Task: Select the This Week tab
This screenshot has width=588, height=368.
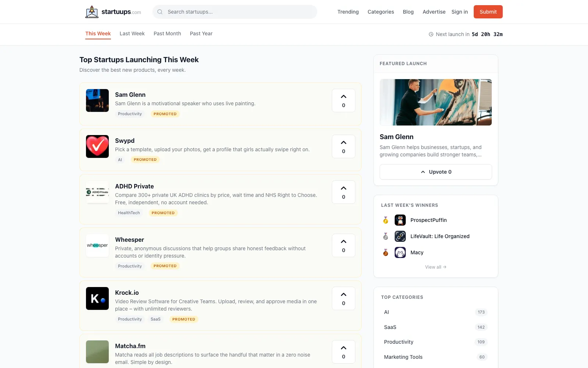Action: [x=98, y=33]
